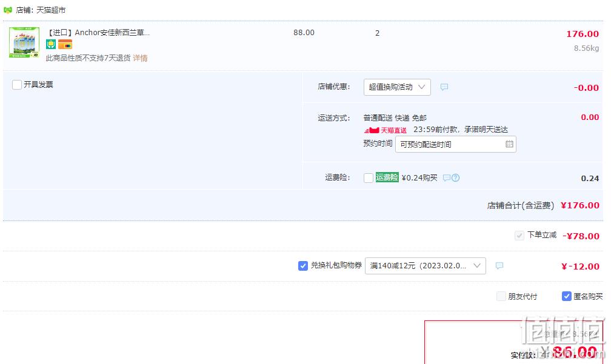This screenshot has width=611, height=364.
Task: Enable the 朋友代付 checkbox
Action: click(501, 296)
